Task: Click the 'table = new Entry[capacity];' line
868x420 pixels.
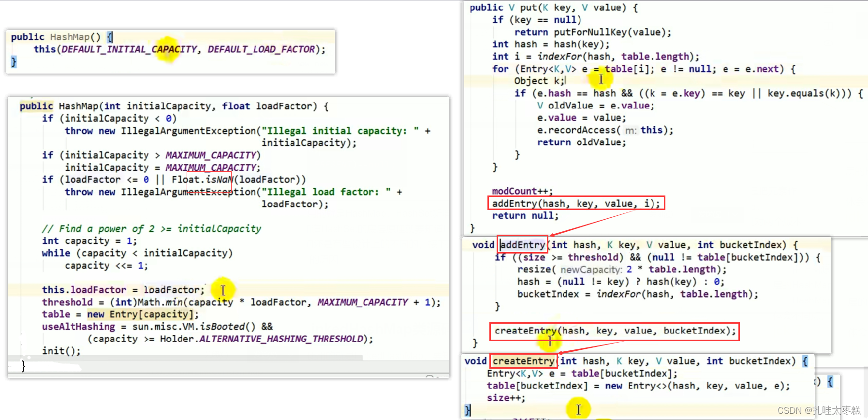Action: tap(120, 315)
